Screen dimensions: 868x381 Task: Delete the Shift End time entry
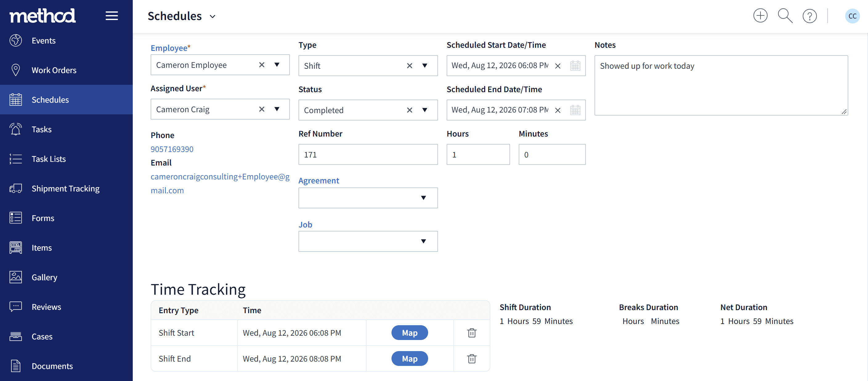click(472, 359)
